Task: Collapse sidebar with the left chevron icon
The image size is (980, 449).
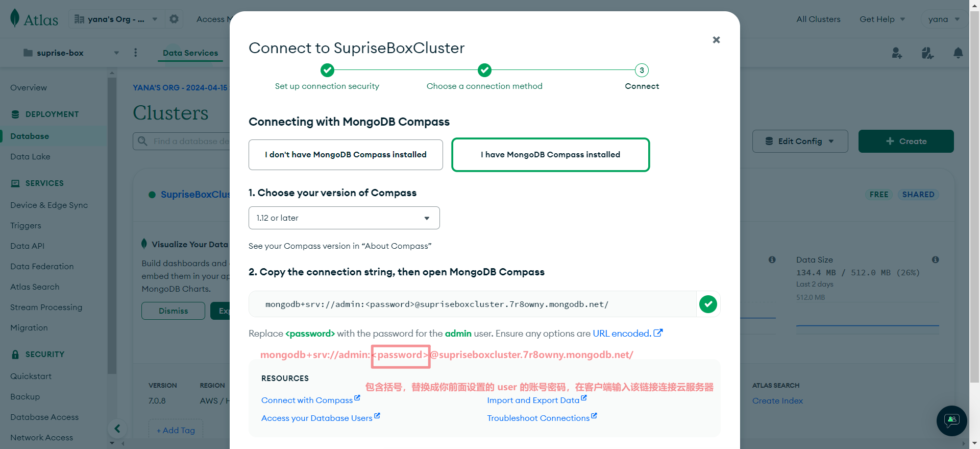Action: click(x=117, y=428)
